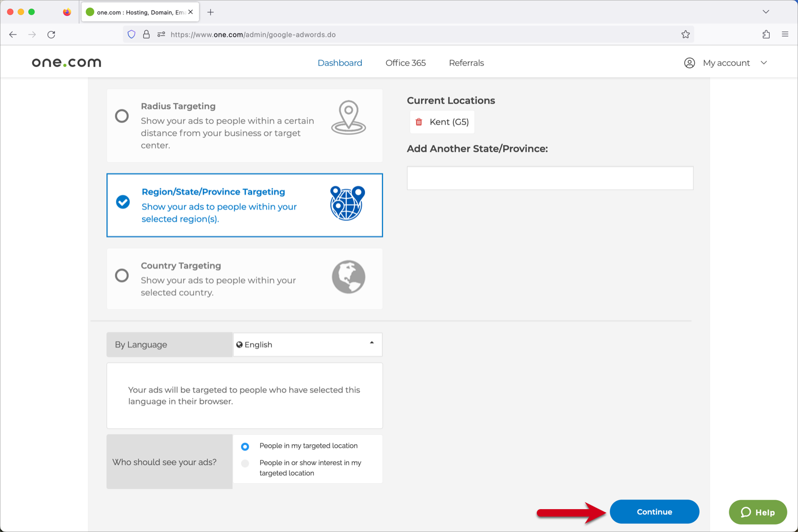Select 'People in my targeted location'
Screen dimensions: 798x532
pos(245,446)
